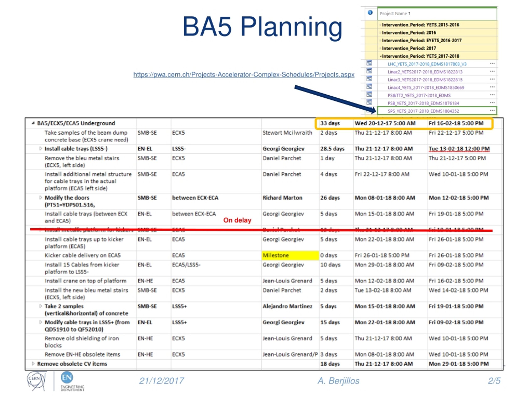
Task: Open ellipsis menu for PSB_YETS row
Action: point(492,102)
